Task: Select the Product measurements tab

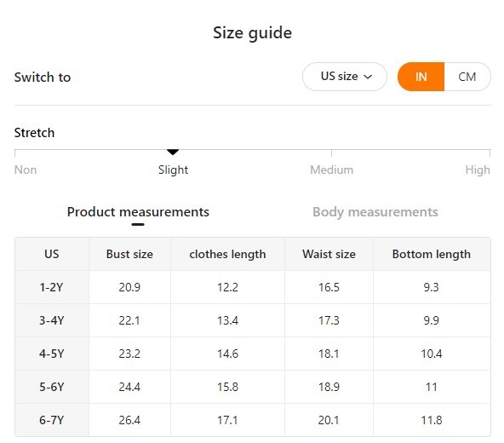Action: tap(138, 212)
